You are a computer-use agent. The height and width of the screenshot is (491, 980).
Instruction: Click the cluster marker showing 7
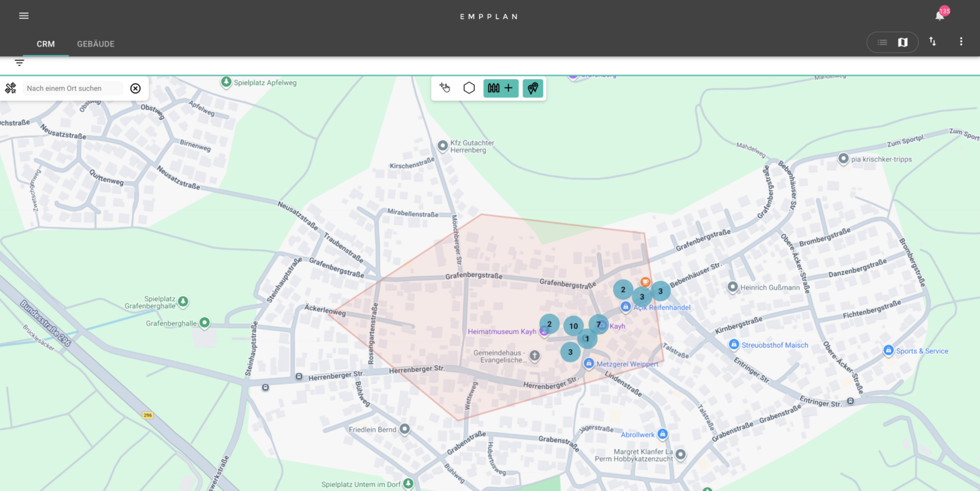[598, 324]
